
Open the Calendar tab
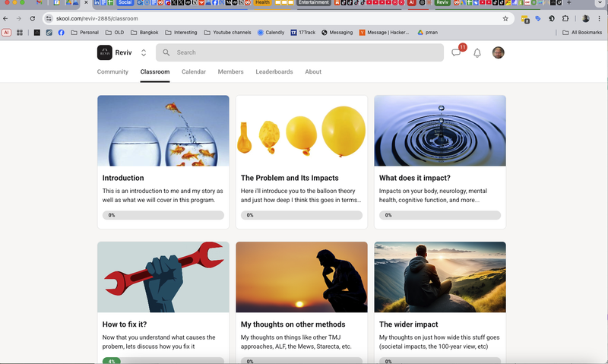point(194,72)
